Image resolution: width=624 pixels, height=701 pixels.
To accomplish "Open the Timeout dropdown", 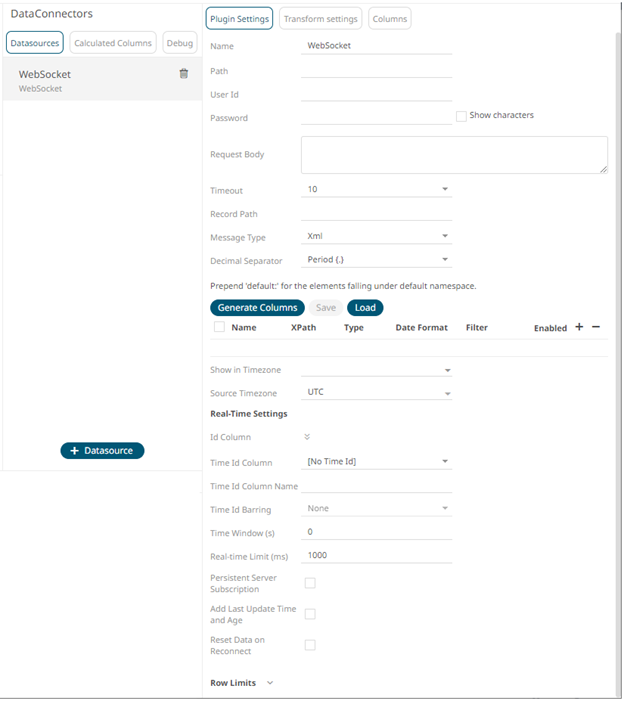I will click(x=376, y=190).
